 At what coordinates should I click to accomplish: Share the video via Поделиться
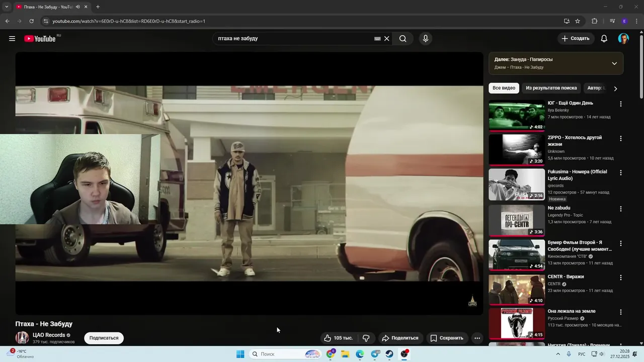tap(400, 338)
